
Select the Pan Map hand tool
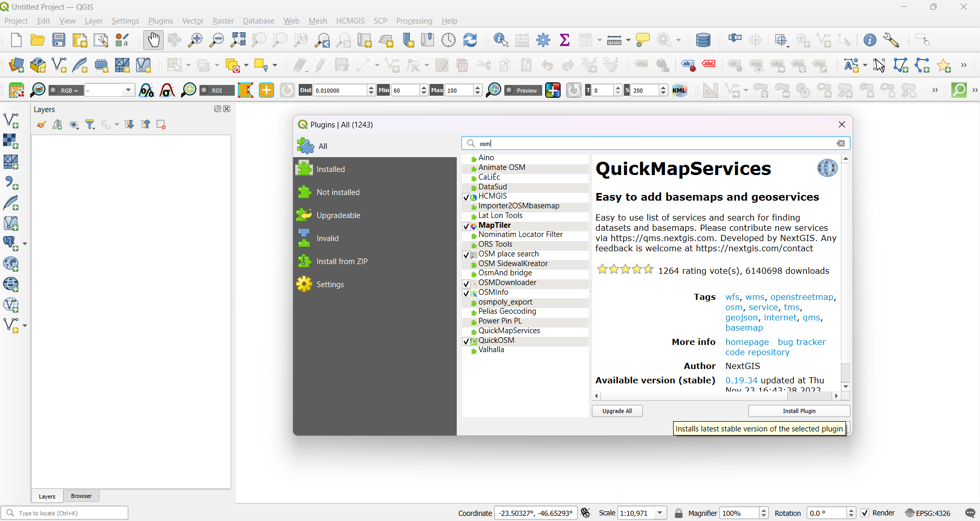[153, 40]
